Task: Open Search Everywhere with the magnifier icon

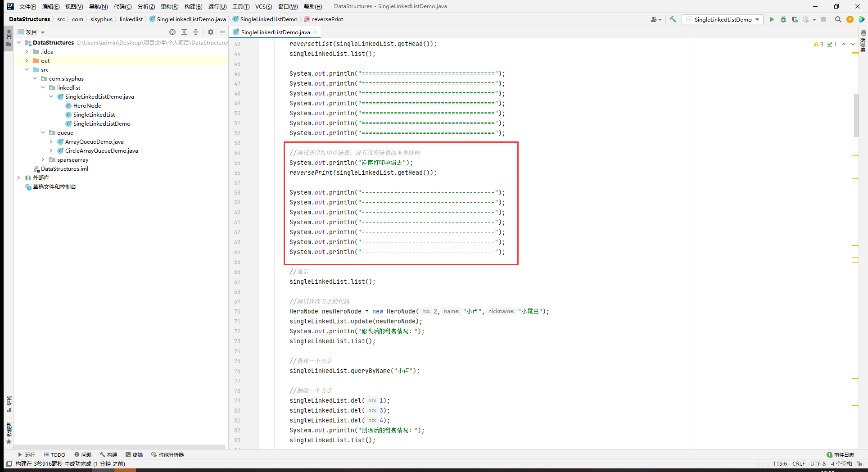Action: (x=838, y=19)
